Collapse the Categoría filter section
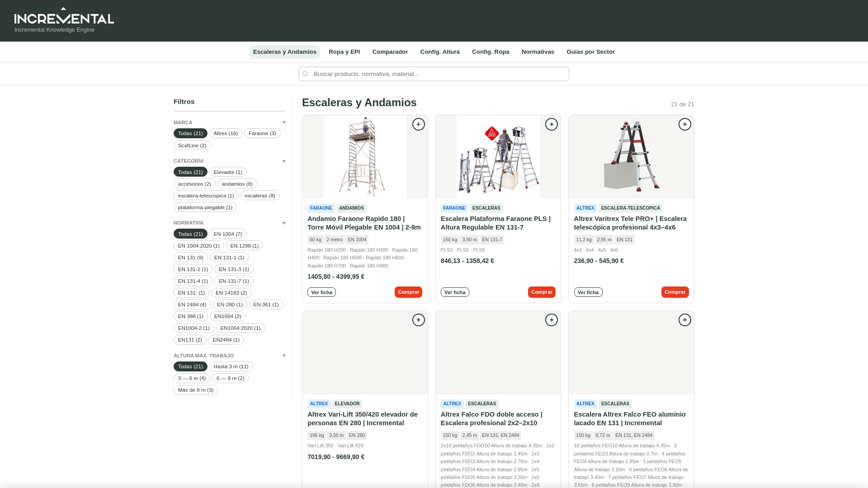Image resolution: width=868 pixels, height=488 pixels. click(x=229, y=161)
